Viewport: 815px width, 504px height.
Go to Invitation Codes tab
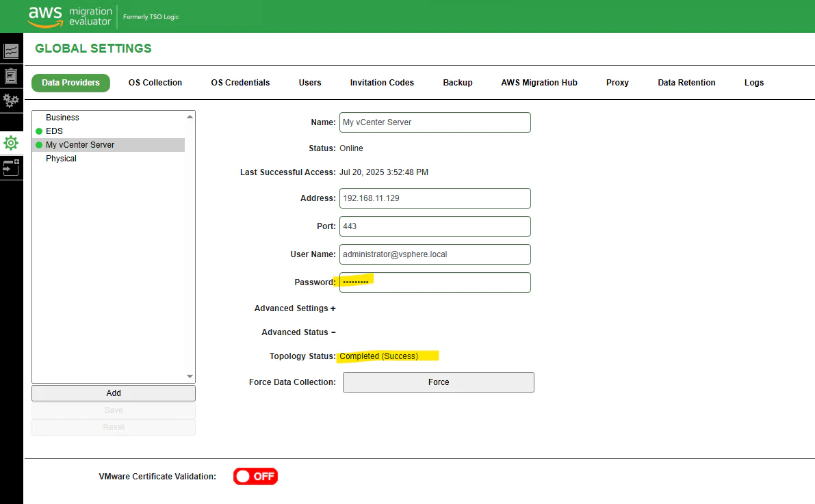[x=382, y=83]
